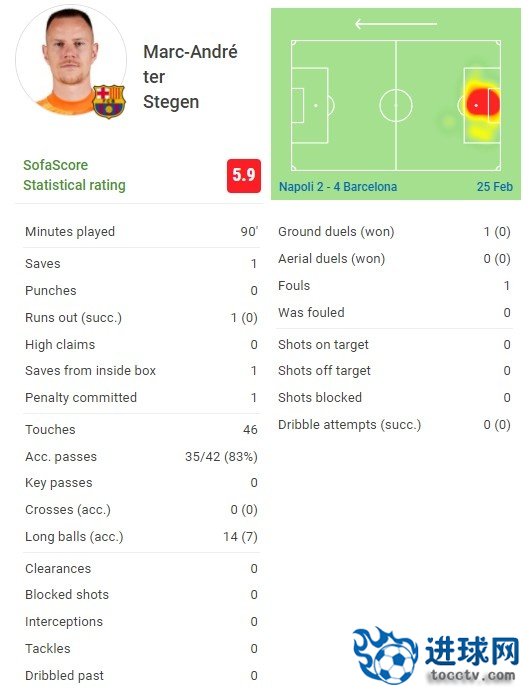Click the soccer ball watermark logo

[x=386, y=656]
